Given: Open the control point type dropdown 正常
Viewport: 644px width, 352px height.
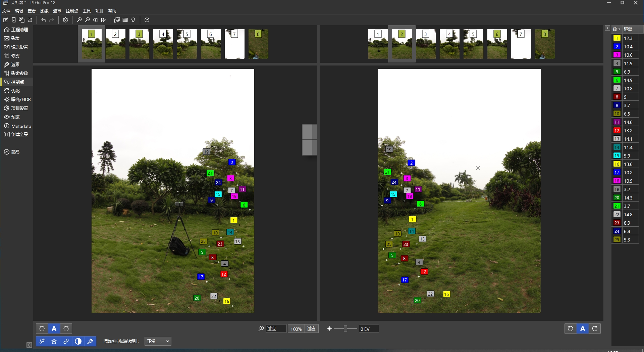Looking at the screenshot, I should pos(158,341).
